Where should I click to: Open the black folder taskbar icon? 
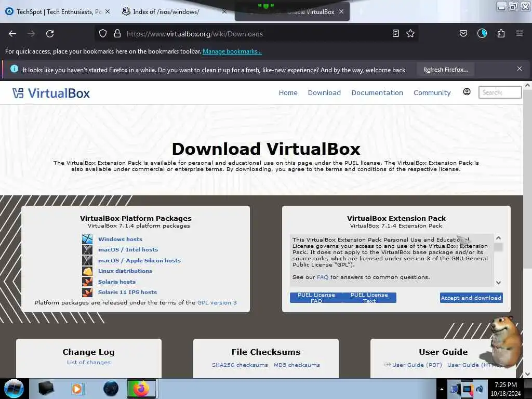46,389
